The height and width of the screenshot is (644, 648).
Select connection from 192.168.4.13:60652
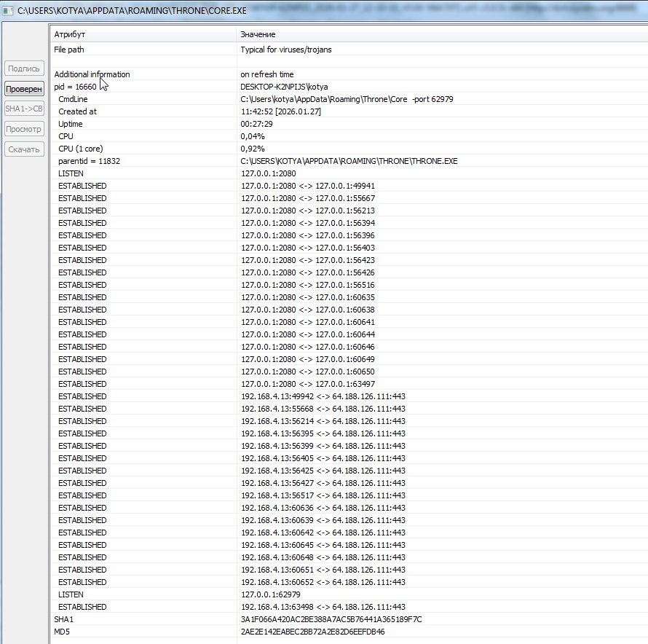pos(323,583)
